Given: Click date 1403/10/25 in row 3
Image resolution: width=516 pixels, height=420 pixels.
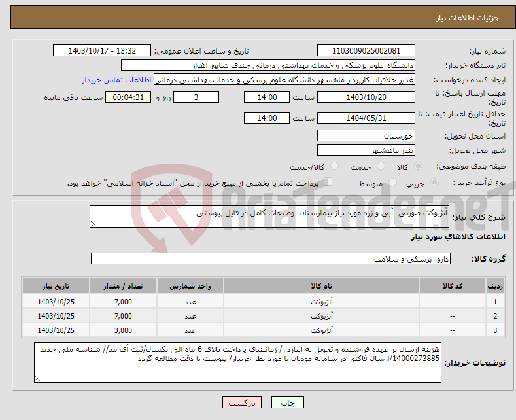Looking at the screenshot, I should [x=56, y=330].
